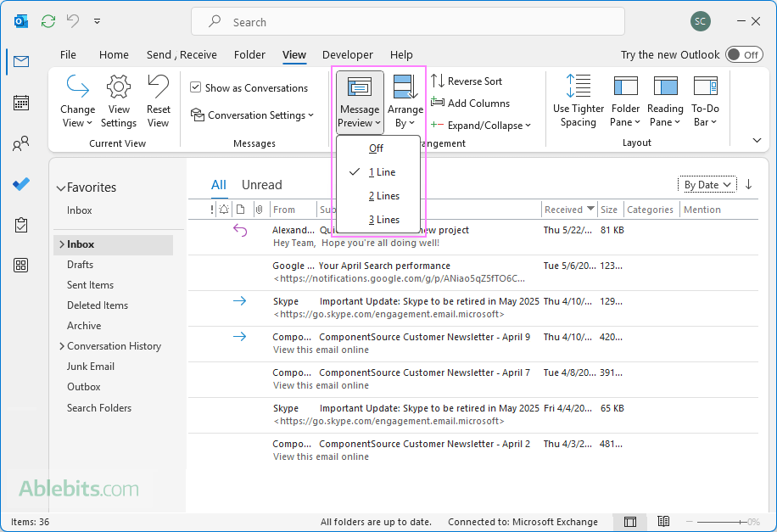The image size is (777, 532).
Task: Click the Send/Receive All Folders sync icon
Action: click(48, 21)
